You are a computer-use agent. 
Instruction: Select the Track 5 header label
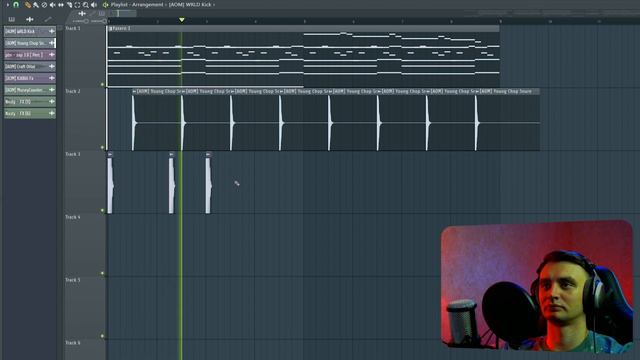[73, 280]
